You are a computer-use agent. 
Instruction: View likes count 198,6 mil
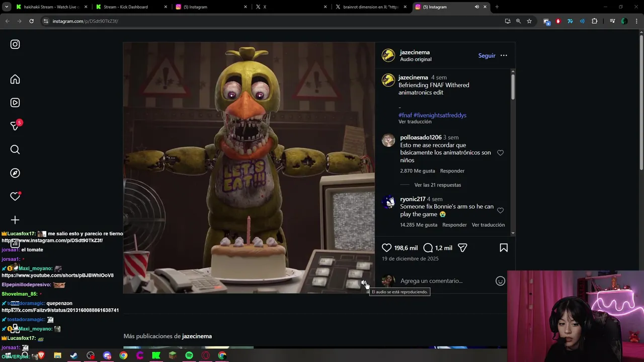(406, 248)
